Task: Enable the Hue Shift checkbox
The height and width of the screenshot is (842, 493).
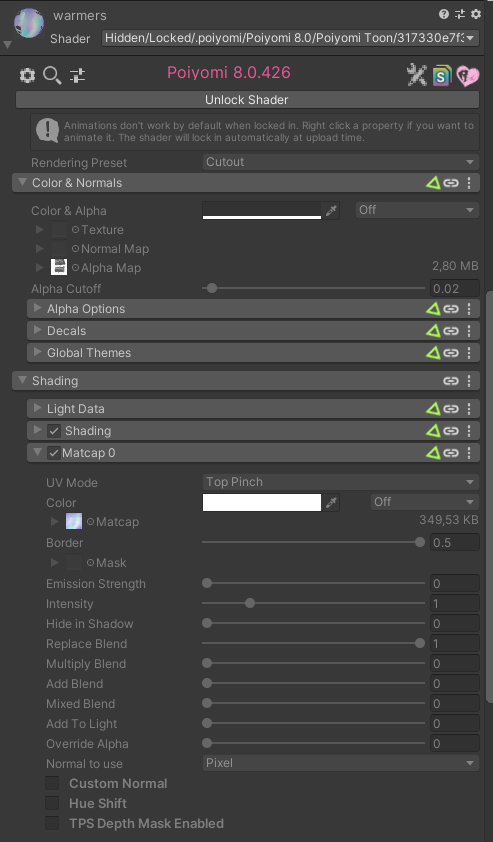Action: click(52, 803)
